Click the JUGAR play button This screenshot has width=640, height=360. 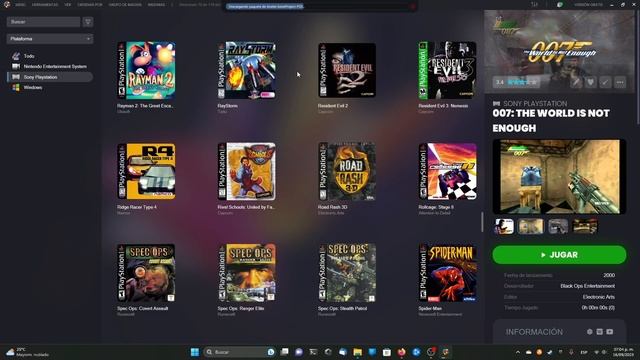pyautogui.click(x=559, y=255)
